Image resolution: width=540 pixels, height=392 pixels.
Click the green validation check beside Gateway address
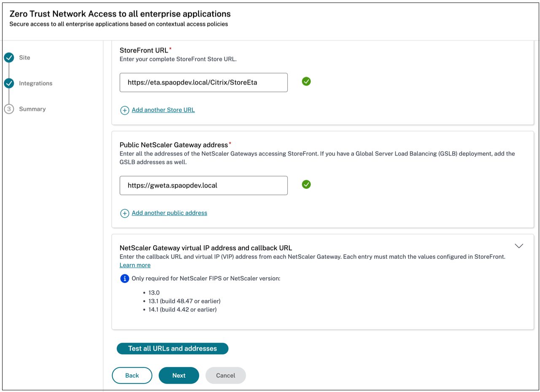tap(306, 184)
